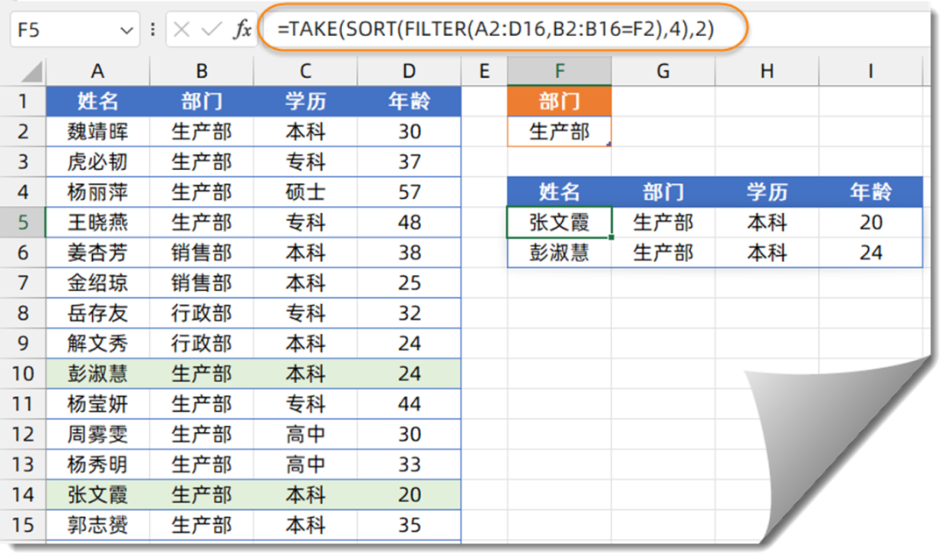Image resolution: width=947 pixels, height=560 pixels.
Task: Select cell F5 with 张文霞
Action: (559, 223)
